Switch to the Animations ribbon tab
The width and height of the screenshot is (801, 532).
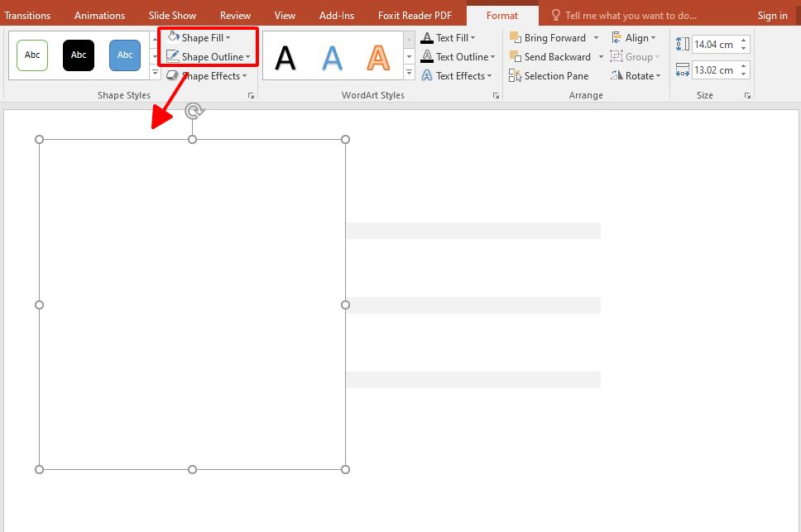point(99,15)
